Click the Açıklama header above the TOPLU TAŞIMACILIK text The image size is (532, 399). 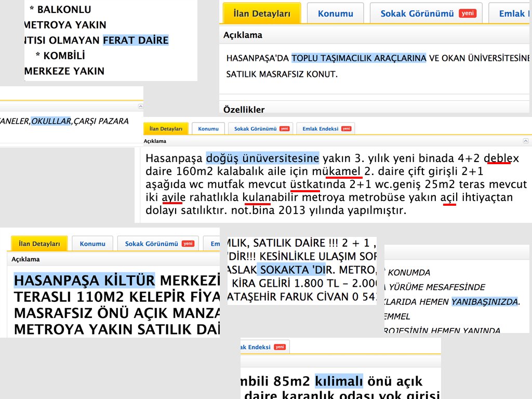[x=243, y=35]
